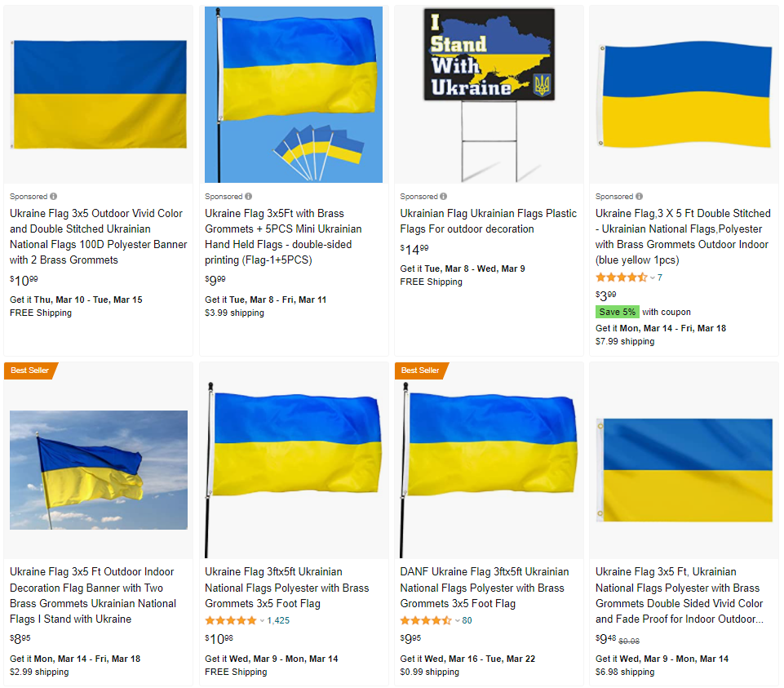The height and width of the screenshot is (688, 784).
Task: Open the 80 reviews count link
Action: point(467,620)
